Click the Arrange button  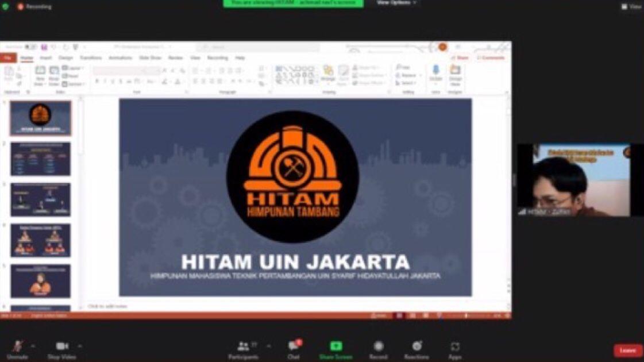[x=328, y=74]
